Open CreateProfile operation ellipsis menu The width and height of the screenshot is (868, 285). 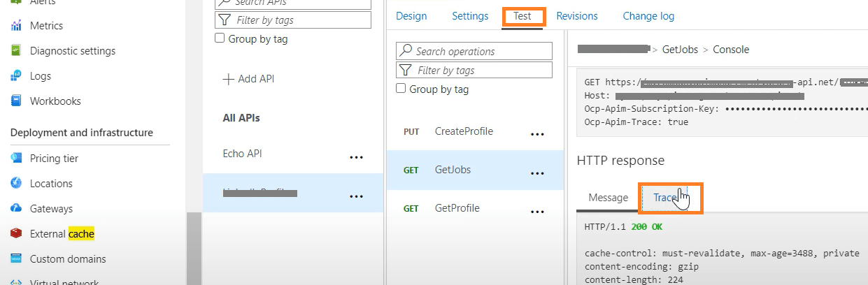coord(537,135)
